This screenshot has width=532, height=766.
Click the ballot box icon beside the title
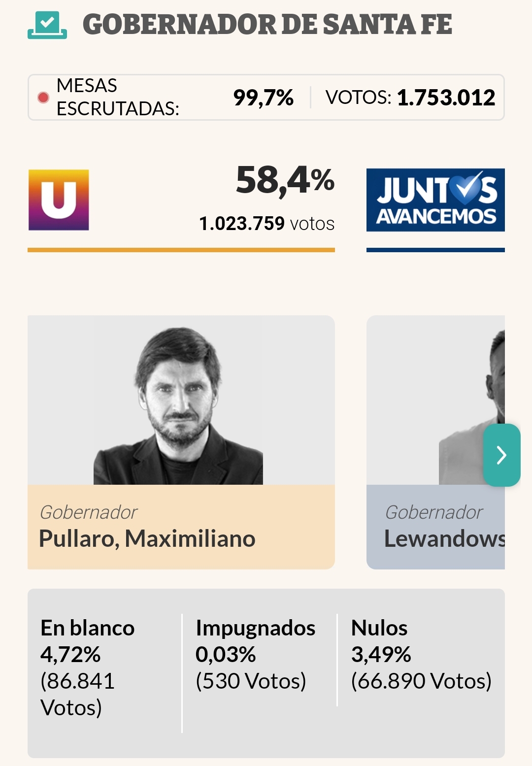point(47,25)
